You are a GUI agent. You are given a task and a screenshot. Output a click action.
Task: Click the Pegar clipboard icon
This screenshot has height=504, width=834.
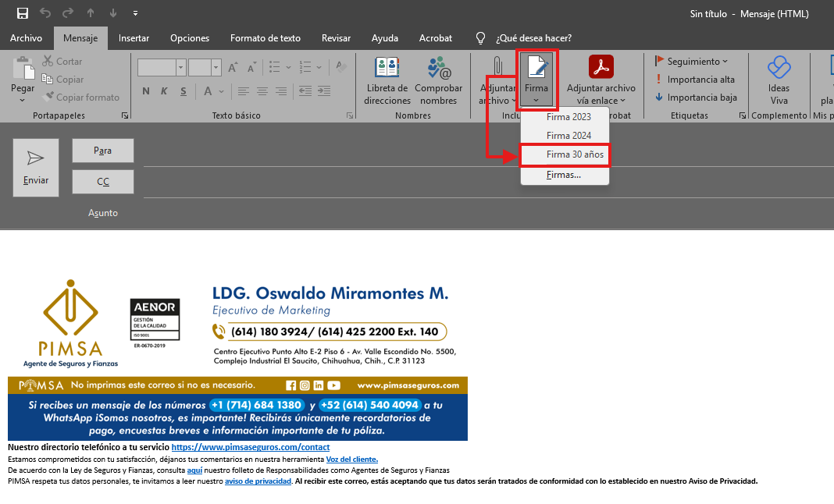23,69
